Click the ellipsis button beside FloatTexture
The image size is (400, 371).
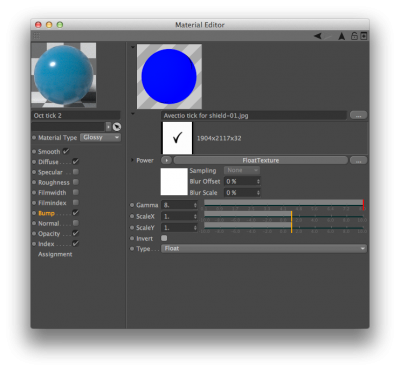point(358,160)
